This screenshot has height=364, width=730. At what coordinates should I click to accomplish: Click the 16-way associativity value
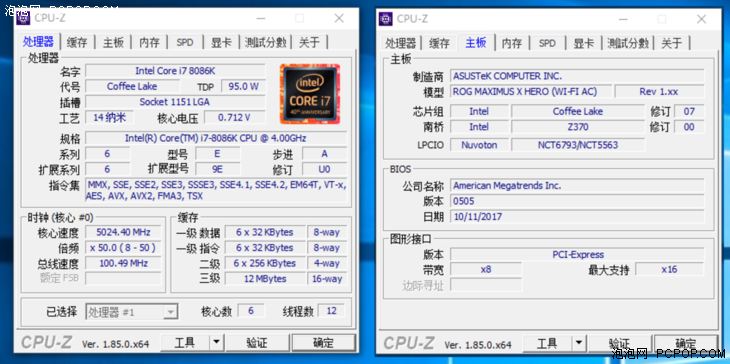tap(327, 279)
